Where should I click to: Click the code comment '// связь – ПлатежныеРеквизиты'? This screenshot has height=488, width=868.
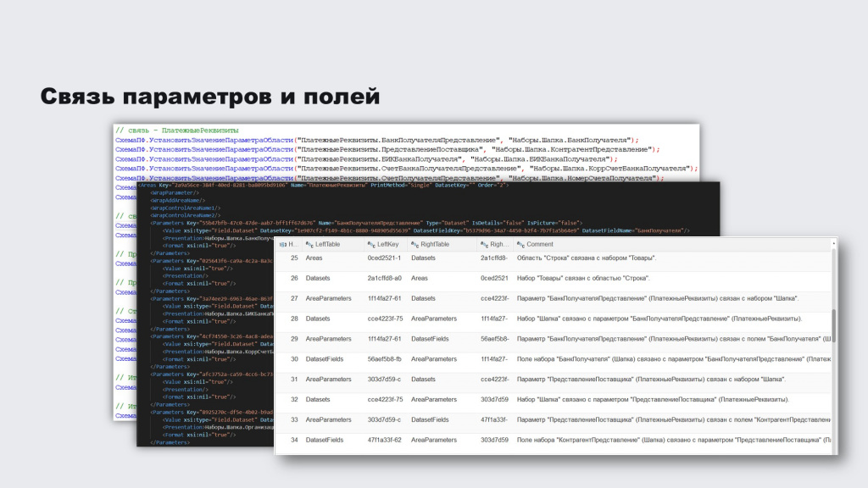176,130
